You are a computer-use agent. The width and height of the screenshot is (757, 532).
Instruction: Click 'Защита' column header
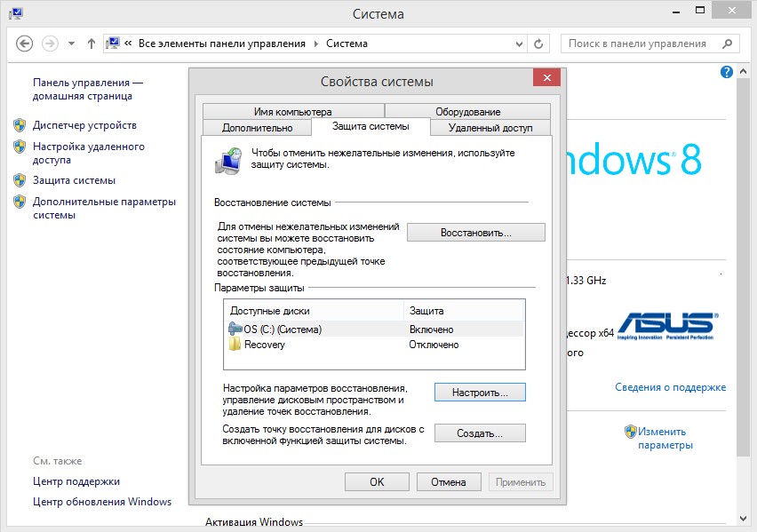[464, 311]
